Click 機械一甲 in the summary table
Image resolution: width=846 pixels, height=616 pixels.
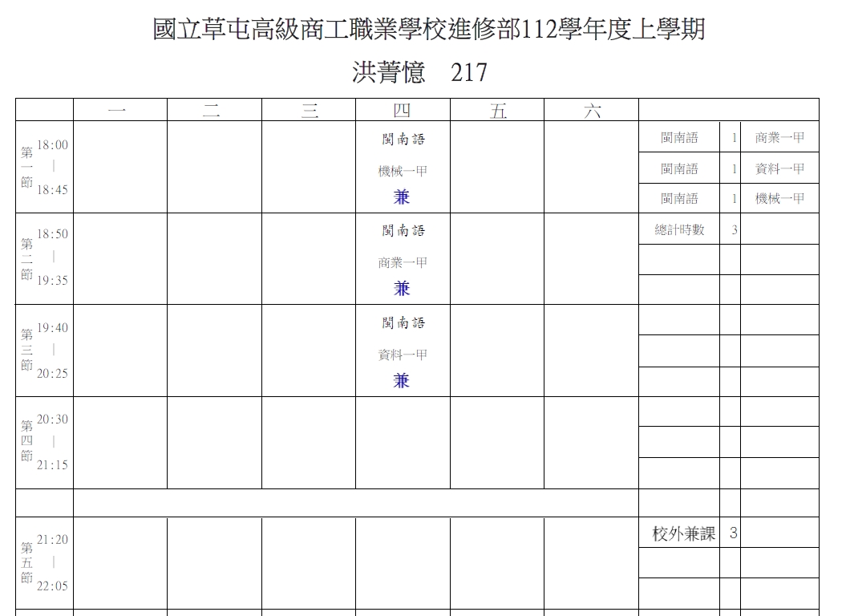(x=779, y=199)
